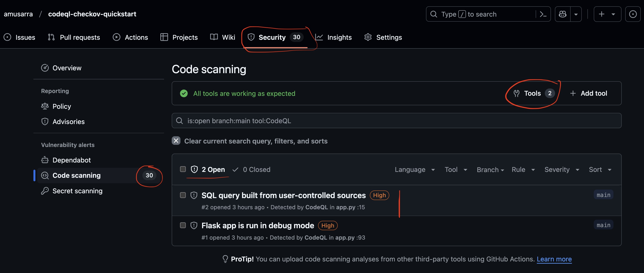The width and height of the screenshot is (644, 273).
Task: Tick checkbox for Flask debug mode alert
Action: [x=183, y=225]
